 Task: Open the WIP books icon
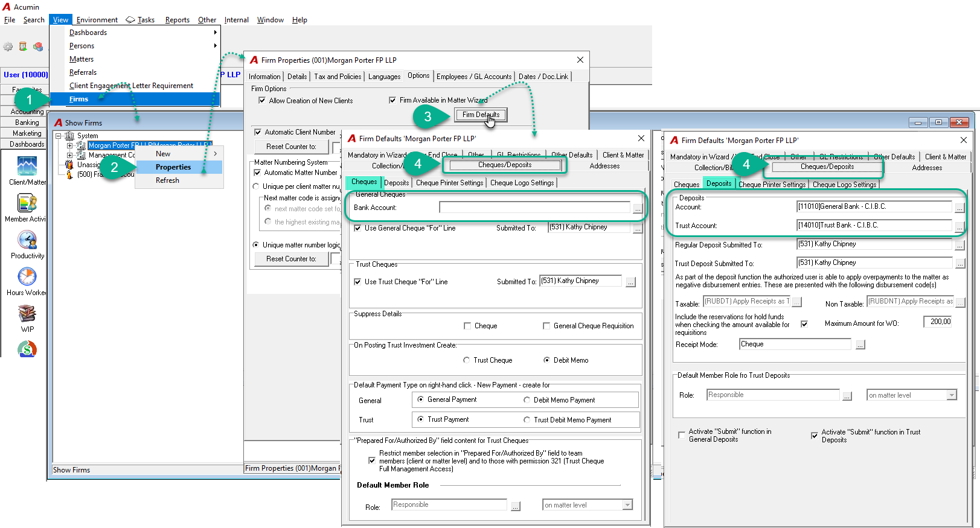[27, 314]
